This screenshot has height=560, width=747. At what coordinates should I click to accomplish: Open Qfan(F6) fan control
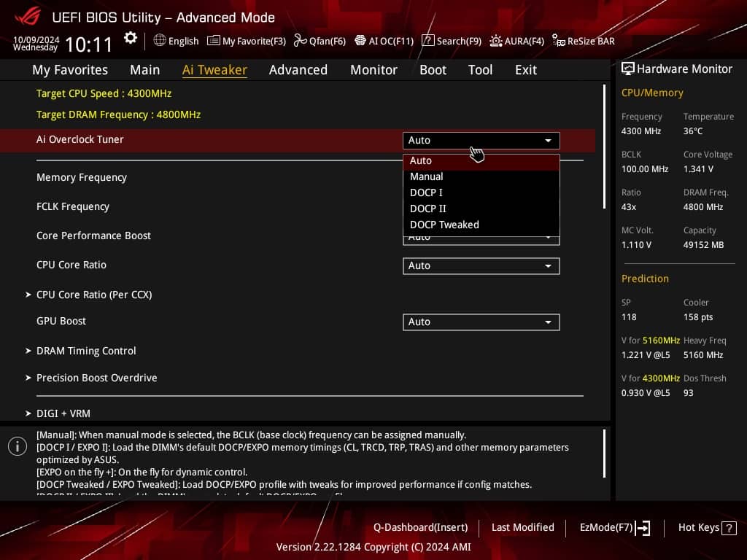pos(320,41)
